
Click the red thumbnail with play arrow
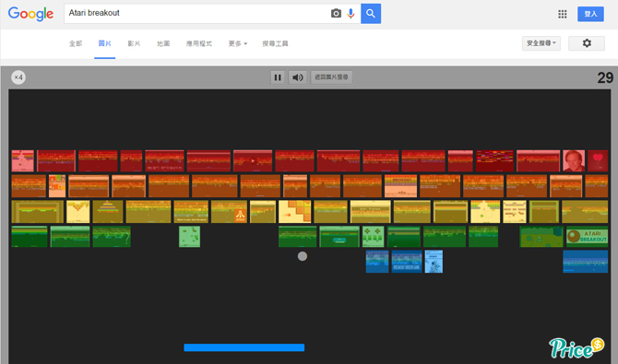click(253, 160)
